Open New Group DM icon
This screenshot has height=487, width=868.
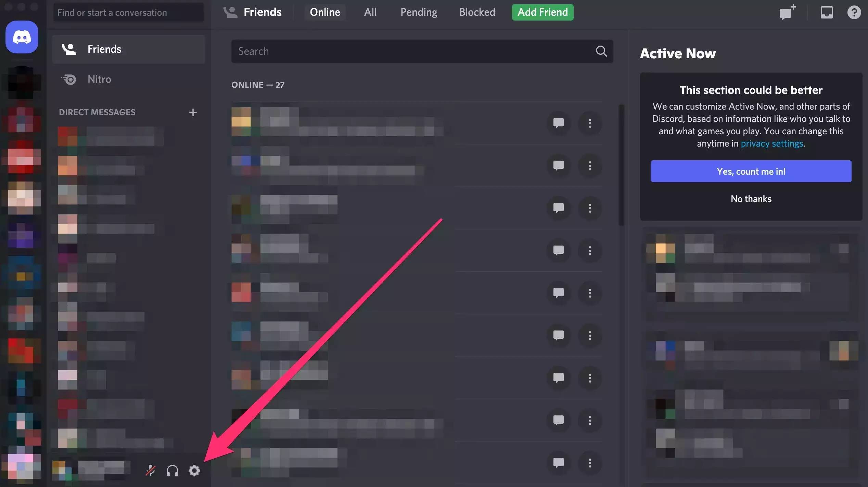point(787,12)
